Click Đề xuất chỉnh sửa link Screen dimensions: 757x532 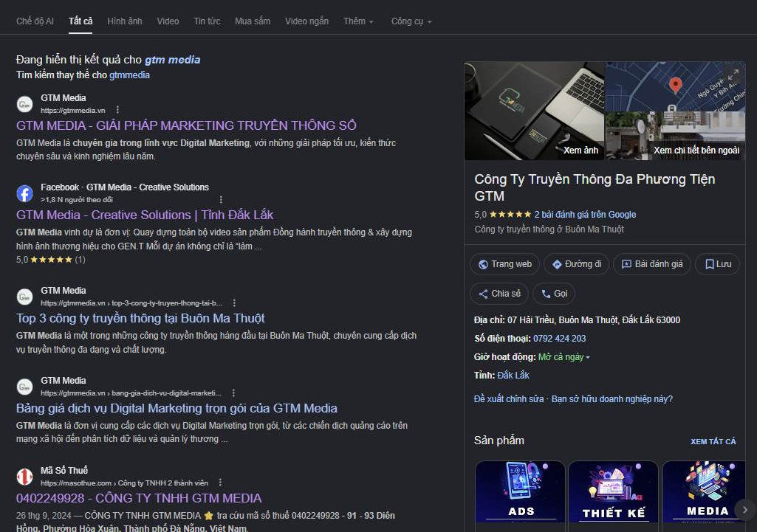[509, 399]
